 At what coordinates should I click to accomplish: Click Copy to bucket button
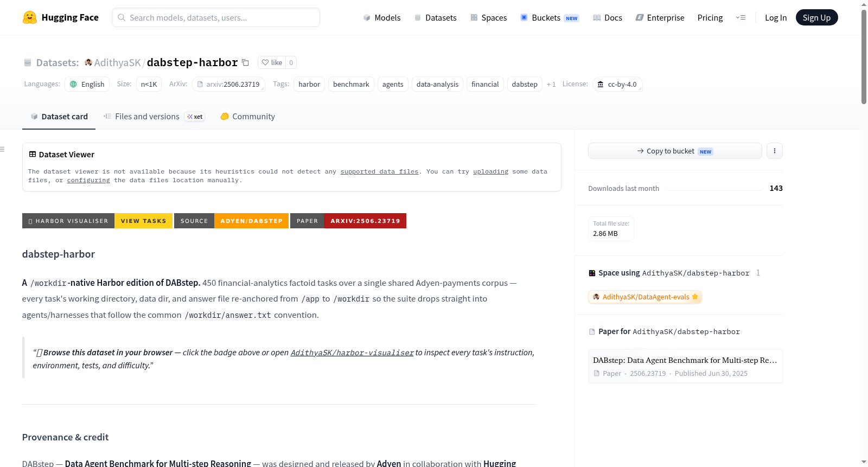[x=675, y=151]
